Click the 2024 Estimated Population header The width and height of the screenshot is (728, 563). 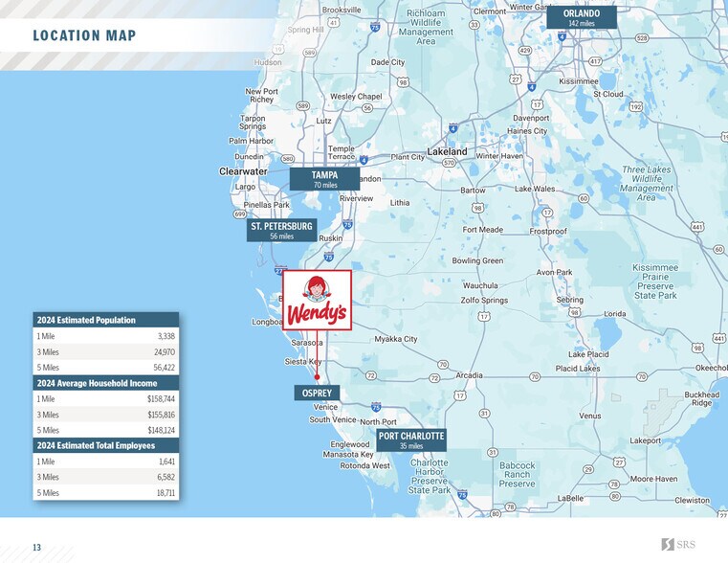click(x=105, y=320)
